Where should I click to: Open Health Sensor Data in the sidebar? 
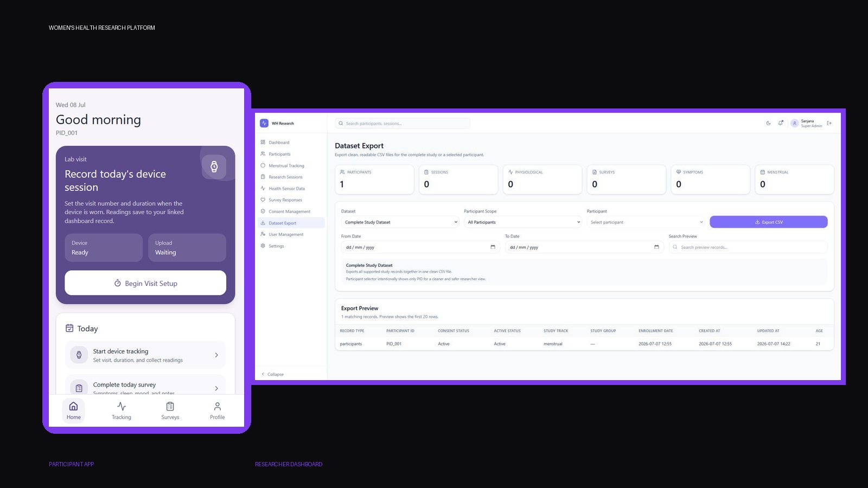coord(291,189)
